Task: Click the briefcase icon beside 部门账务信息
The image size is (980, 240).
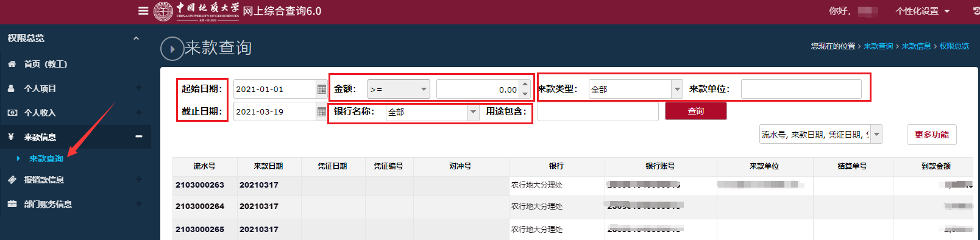Action: pyautogui.click(x=12, y=204)
